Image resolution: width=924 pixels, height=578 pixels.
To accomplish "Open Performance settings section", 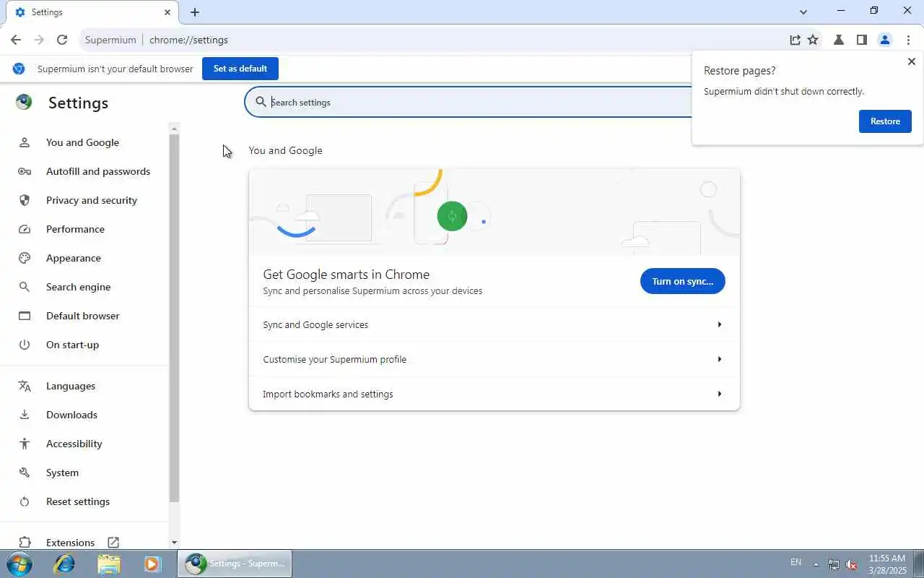I will click(75, 229).
